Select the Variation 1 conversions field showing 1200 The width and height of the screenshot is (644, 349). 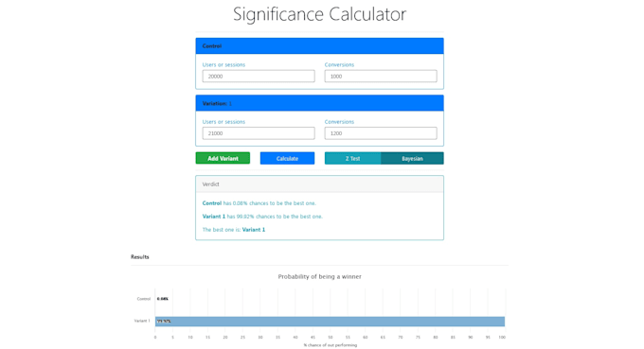click(x=381, y=133)
